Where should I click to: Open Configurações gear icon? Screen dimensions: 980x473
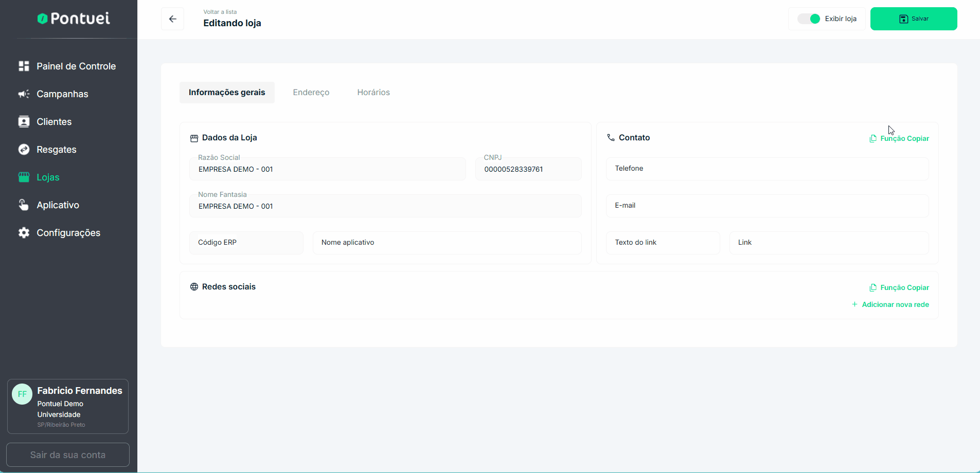(24, 233)
